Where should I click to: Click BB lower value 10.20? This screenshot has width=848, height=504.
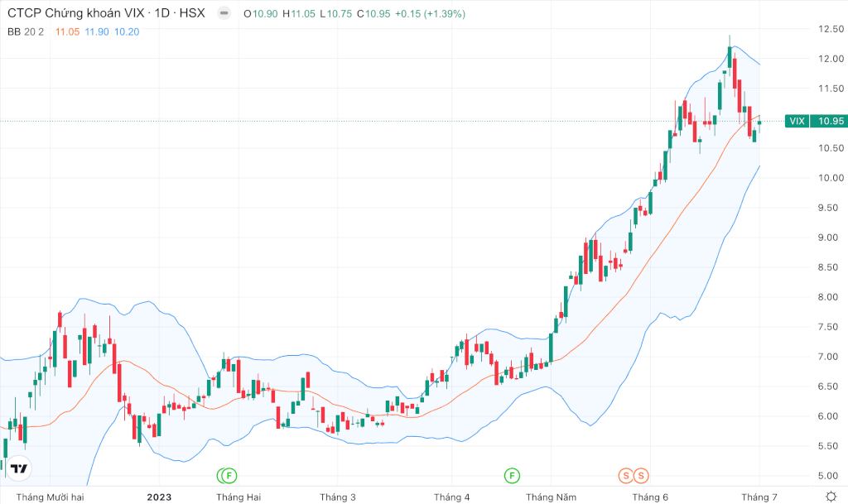click(127, 32)
